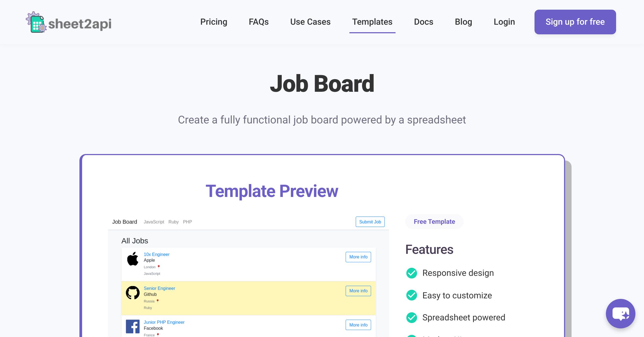The height and width of the screenshot is (337, 644).
Task: Click the Free Template badge
Action: pyautogui.click(x=434, y=222)
